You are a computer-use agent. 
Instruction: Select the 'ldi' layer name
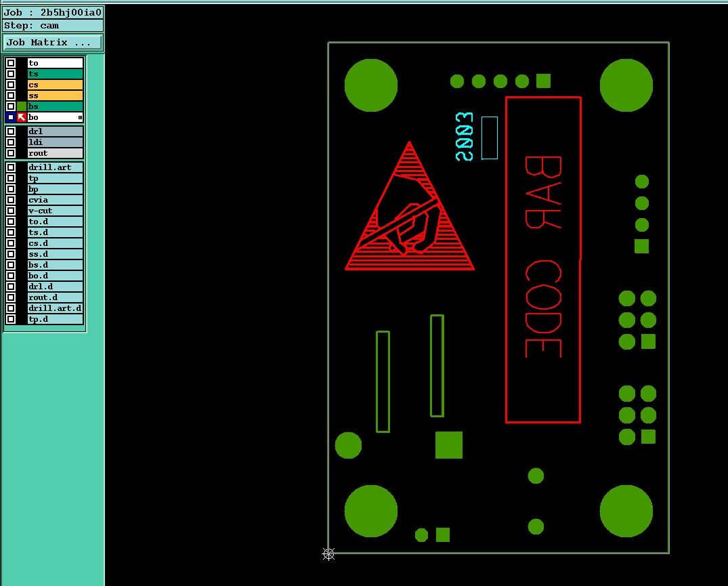coord(56,142)
